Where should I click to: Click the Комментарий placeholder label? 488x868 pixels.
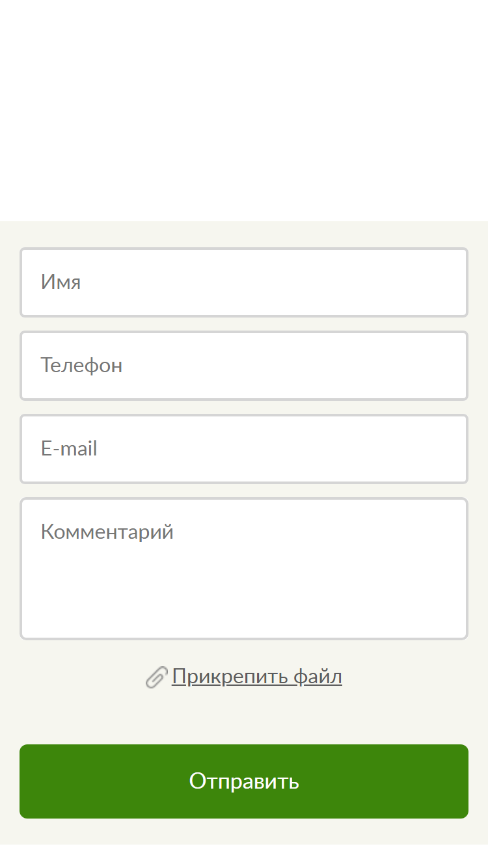[107, 532]
